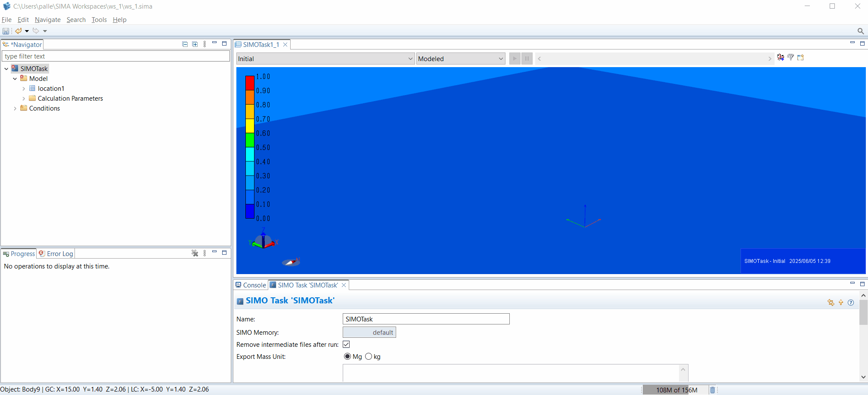Step timeline backward with left arrow
The image size is (868, 395).
point(539,59)
